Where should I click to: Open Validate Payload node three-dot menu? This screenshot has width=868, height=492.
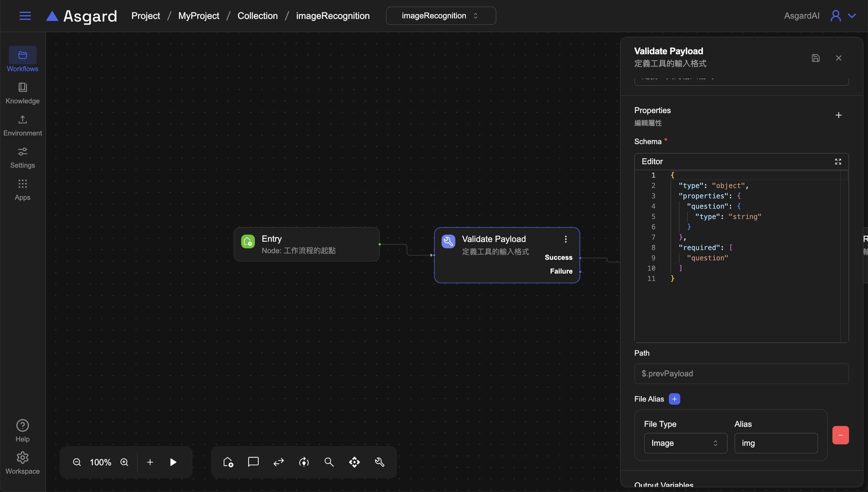tap(565, 239)
